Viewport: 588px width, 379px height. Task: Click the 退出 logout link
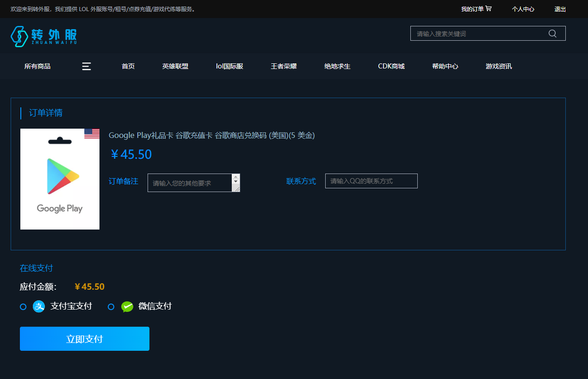pyautogui.click(x=560, y=9)
